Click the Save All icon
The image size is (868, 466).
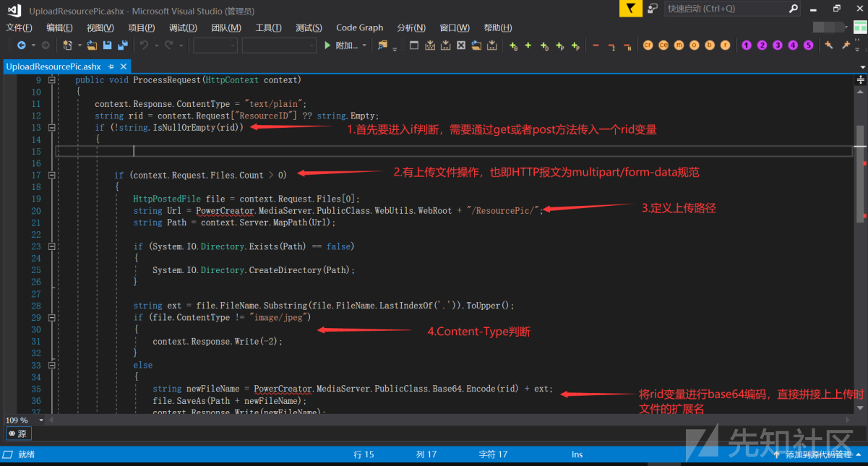point(122,46)
